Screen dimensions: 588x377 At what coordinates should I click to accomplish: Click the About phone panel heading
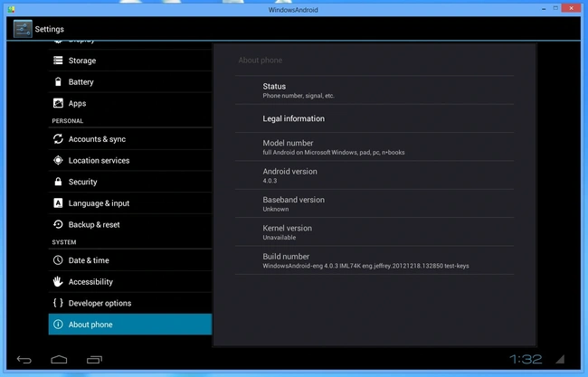click(x=261, y=60)
